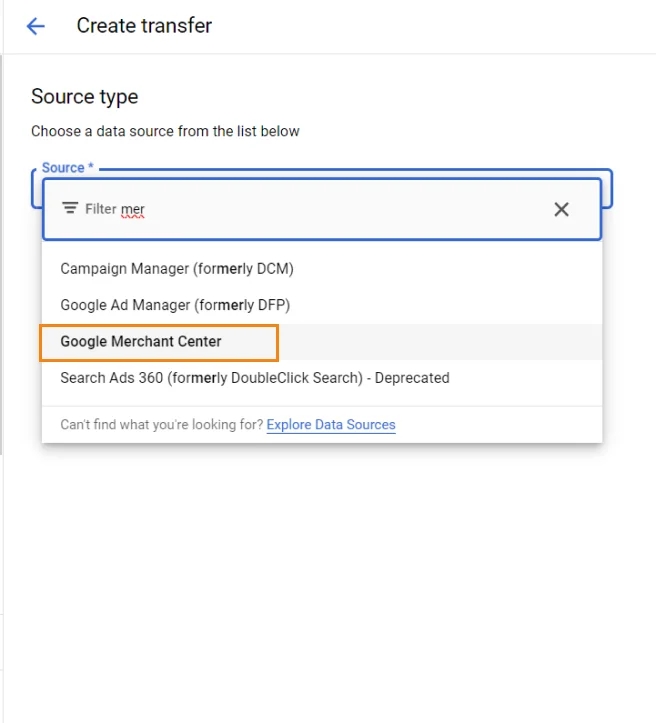
Task: Click the Source field label
Action: 63,167
